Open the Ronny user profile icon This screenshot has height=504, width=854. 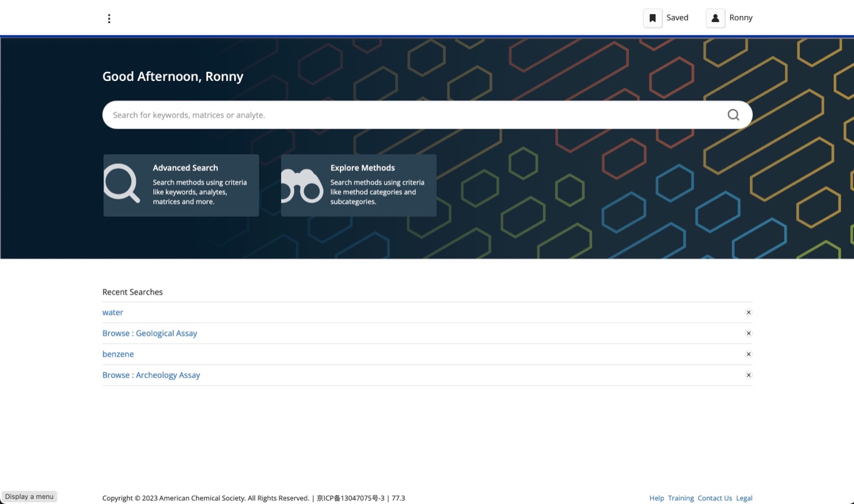point(716,18)
